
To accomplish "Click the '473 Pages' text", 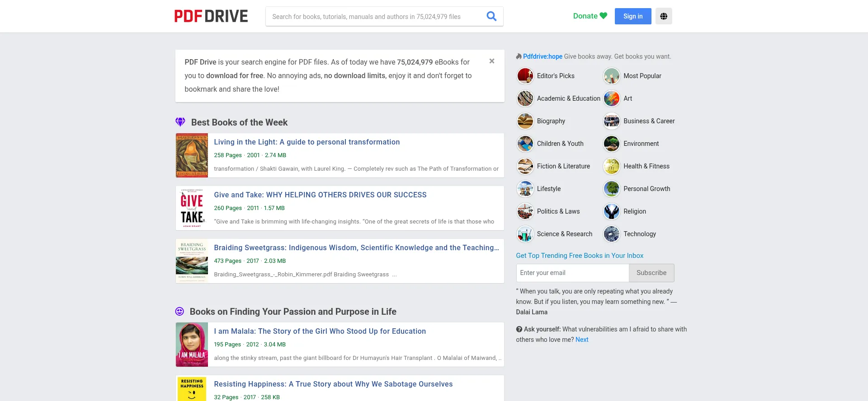I will [228, 261].
